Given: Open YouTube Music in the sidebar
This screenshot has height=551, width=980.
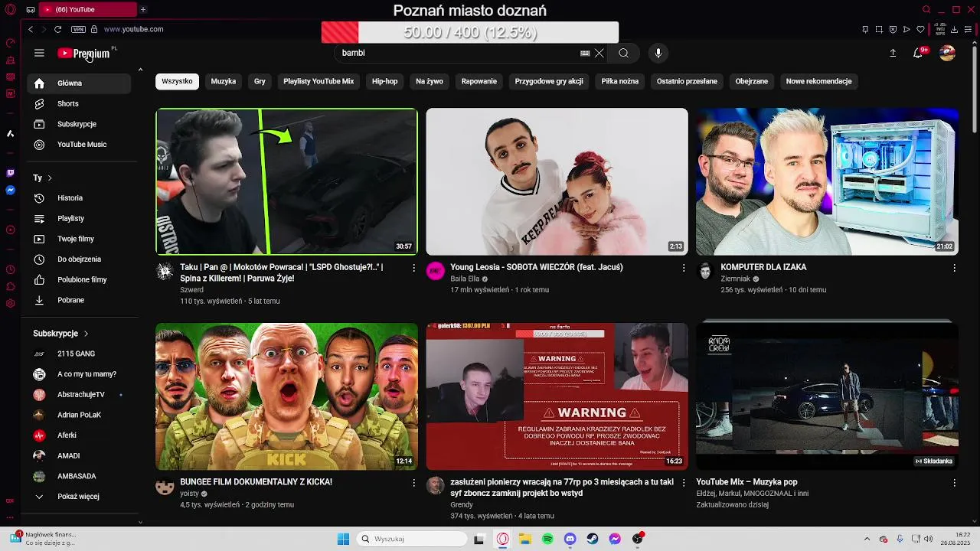Looking at the screenshot, I should [x=79, y=145].
